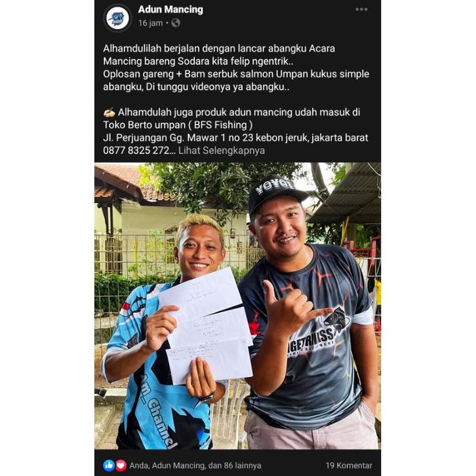Screen dimensions: 476x476
Task: Click the red heart love reaction icon
Action: [x=121, y=465]
